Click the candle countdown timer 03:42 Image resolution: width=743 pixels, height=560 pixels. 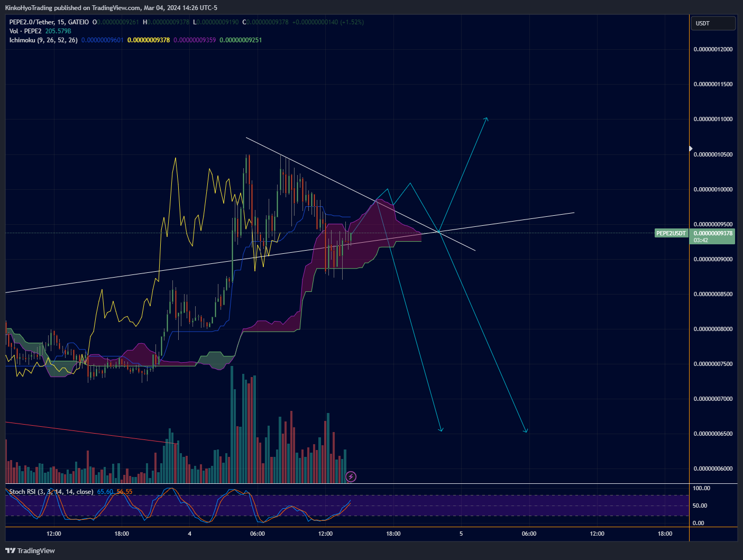pyautogui.click(x=701, y=240)
